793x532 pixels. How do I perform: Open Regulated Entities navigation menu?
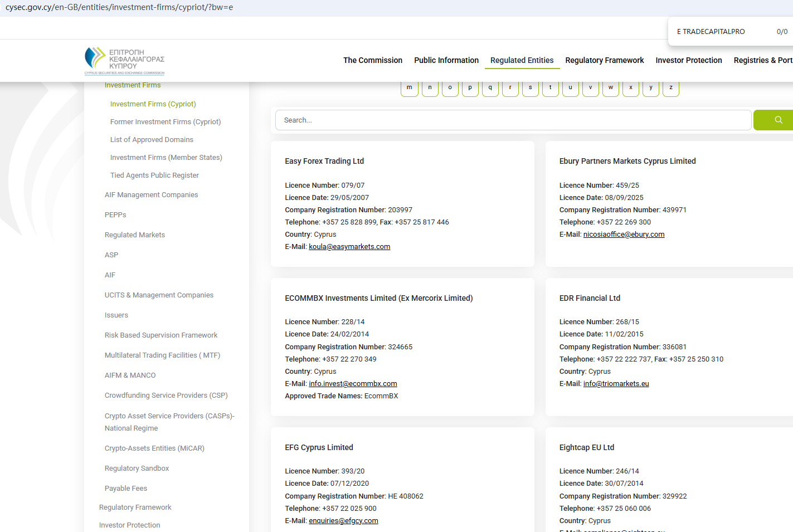pos(522,60)
